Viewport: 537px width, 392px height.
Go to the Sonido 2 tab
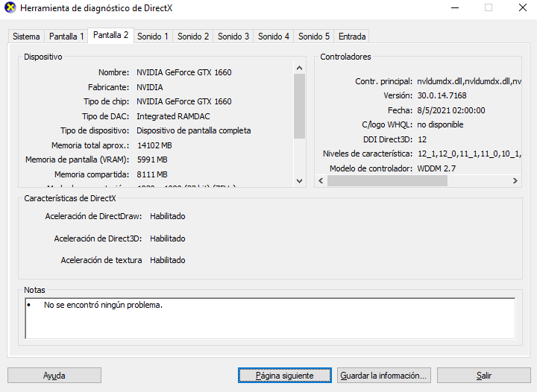(193, 37)
